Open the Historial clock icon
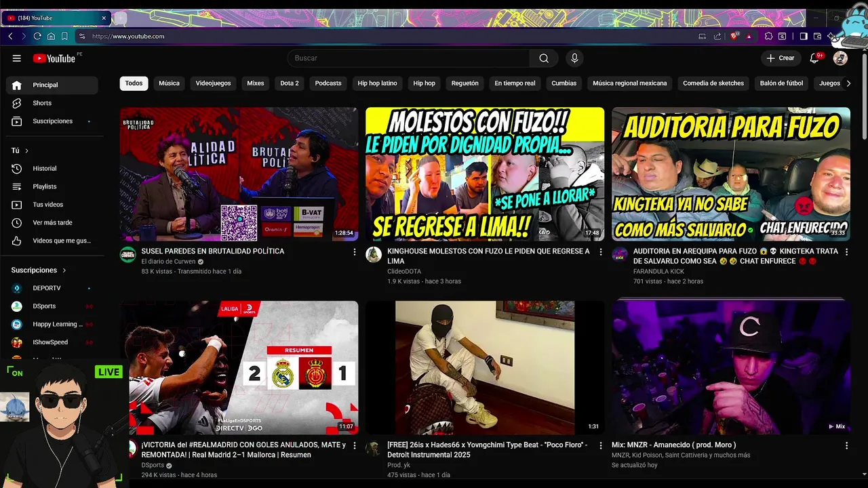Screen dimensions: 868x488 (17, 168)
